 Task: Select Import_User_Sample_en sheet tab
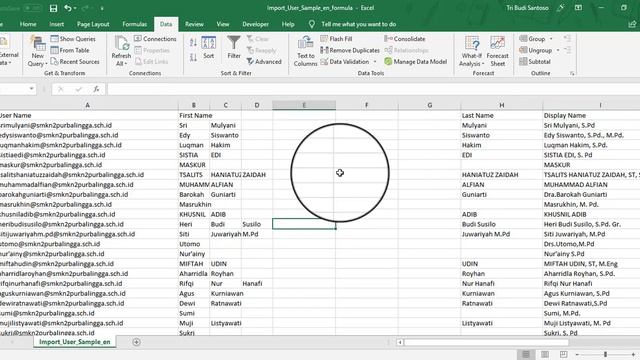click(75, 342)
